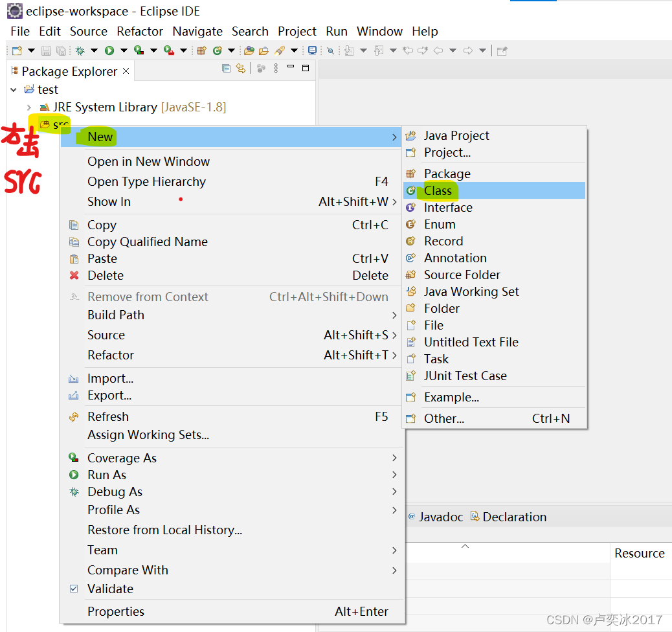Select Export... in the context menu
Viewport: 672px width, 632px height.
point(231,395)
